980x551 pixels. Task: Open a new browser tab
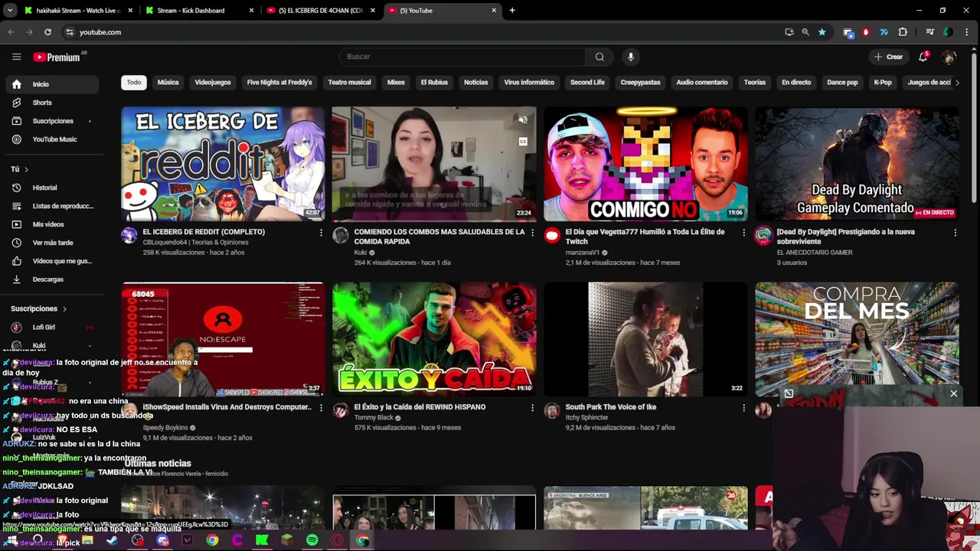click(x=512, y=11)
